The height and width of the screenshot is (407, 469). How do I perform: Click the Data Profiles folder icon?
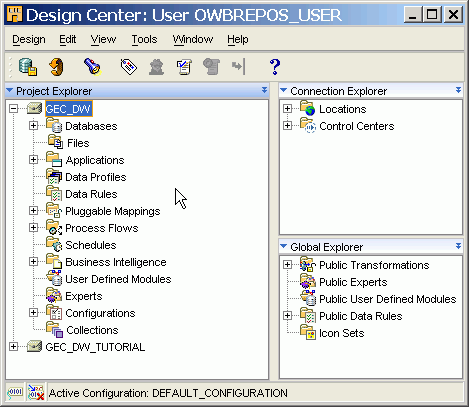54,177
